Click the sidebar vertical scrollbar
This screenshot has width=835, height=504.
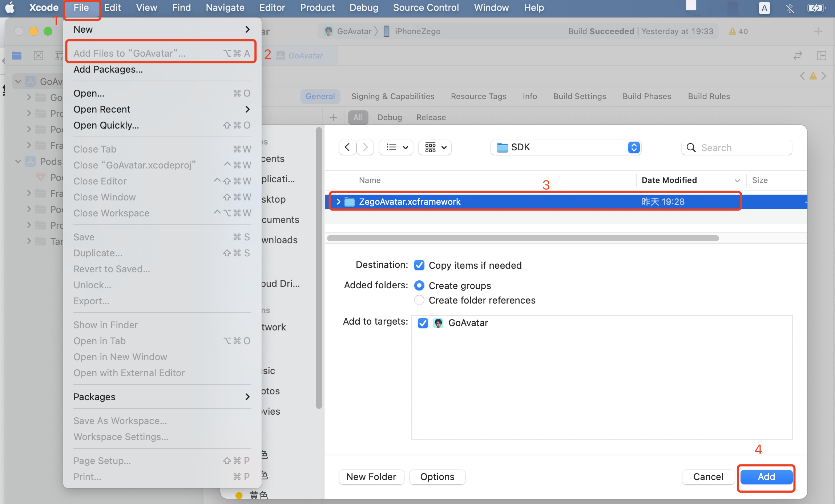click(319, 268)
